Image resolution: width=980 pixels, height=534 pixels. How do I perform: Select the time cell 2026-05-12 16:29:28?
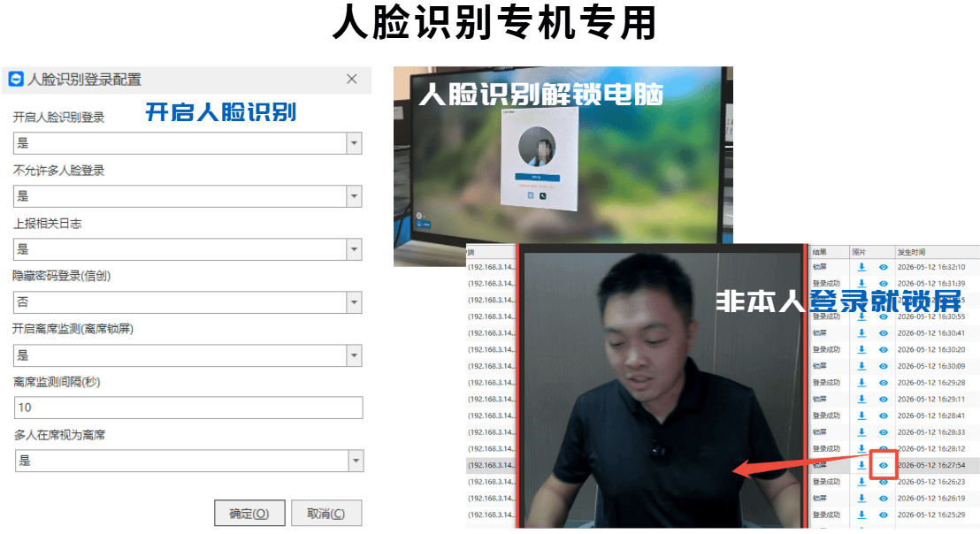click(x=930, y=383)
